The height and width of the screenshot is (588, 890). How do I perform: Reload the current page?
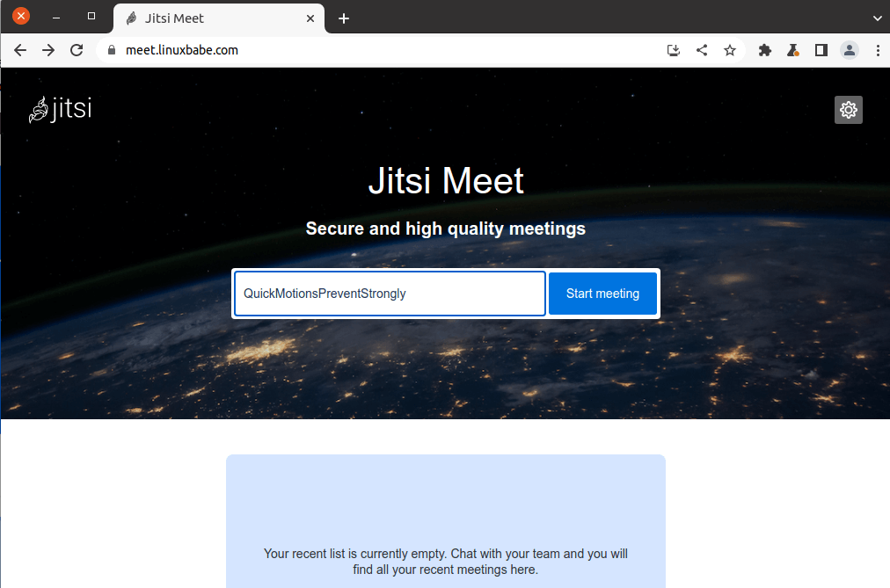(77, 50)
